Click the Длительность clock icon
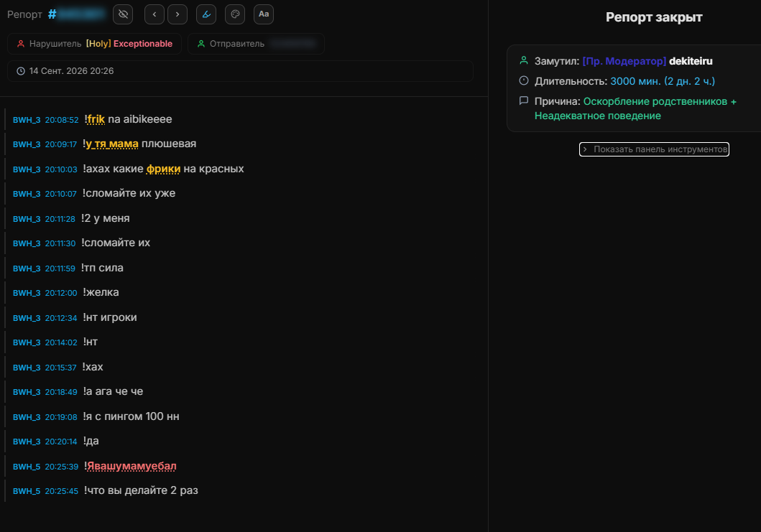761x532 pixels. (524, 80)
